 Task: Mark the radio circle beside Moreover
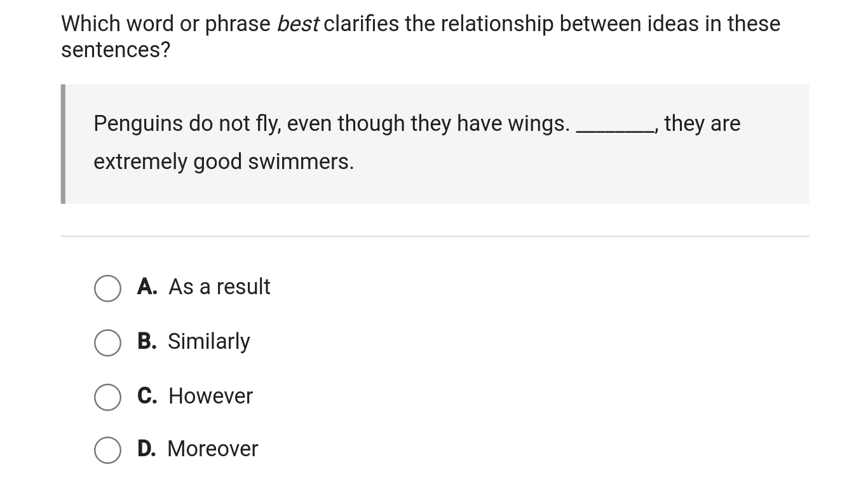coord(108,450)
